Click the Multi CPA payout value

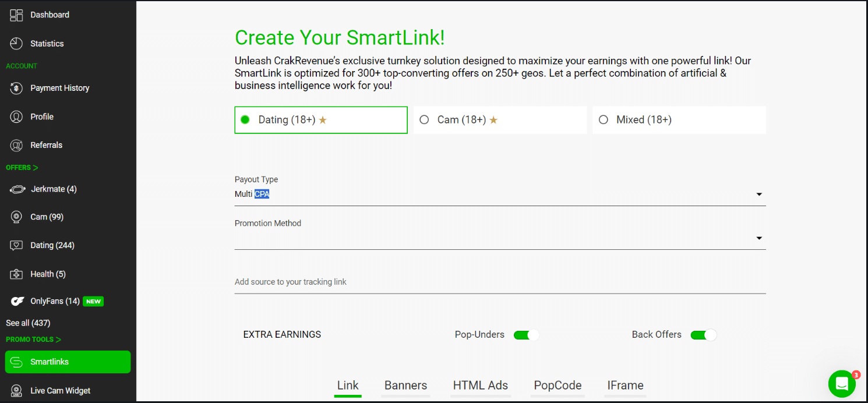pyautogui.click(x=252, y=194)
